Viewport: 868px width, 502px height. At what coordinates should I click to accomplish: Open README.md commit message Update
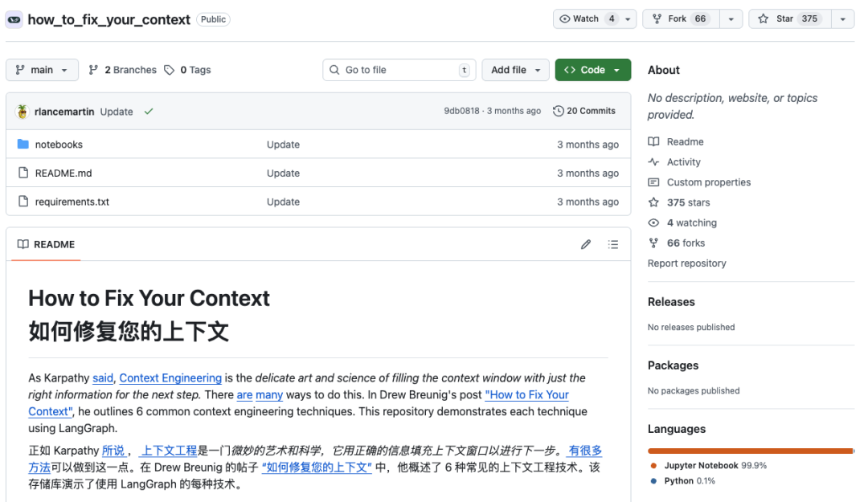tap(283, 173)
